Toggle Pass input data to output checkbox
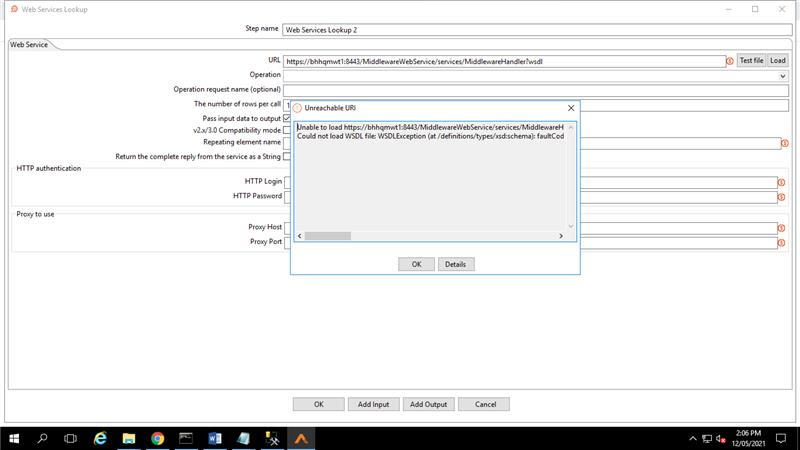 click(287, 118)
